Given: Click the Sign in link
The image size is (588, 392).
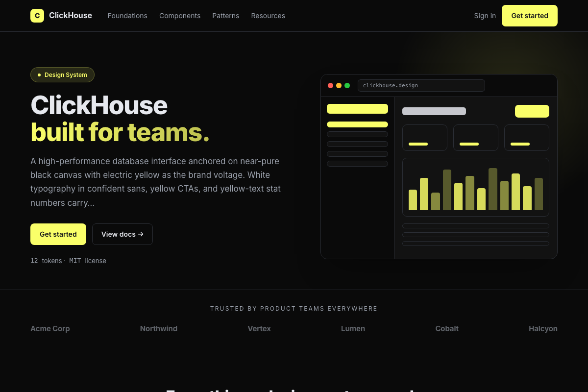Looking at the screenshot, I should (485, 16).
